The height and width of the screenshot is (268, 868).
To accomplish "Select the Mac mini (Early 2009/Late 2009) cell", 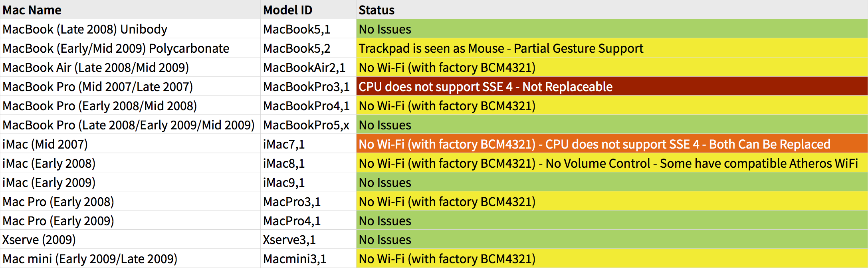I will (x=90, y=259).
